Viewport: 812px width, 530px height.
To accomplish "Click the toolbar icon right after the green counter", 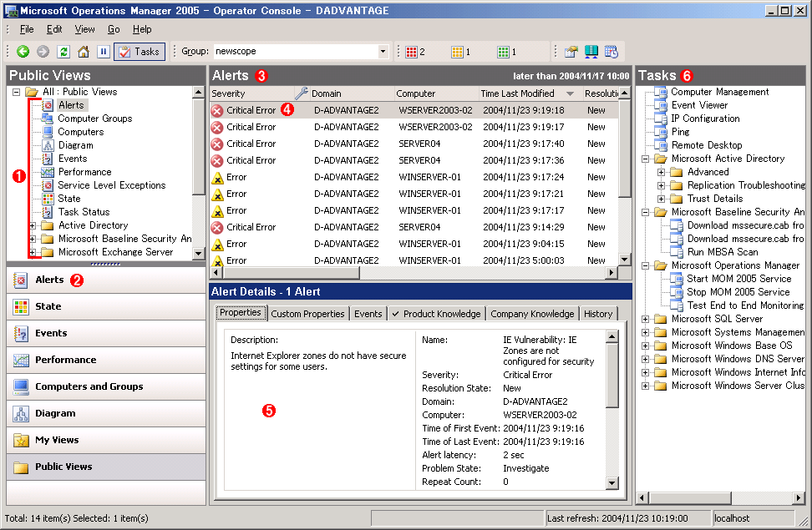I will (x=571, y=51).
